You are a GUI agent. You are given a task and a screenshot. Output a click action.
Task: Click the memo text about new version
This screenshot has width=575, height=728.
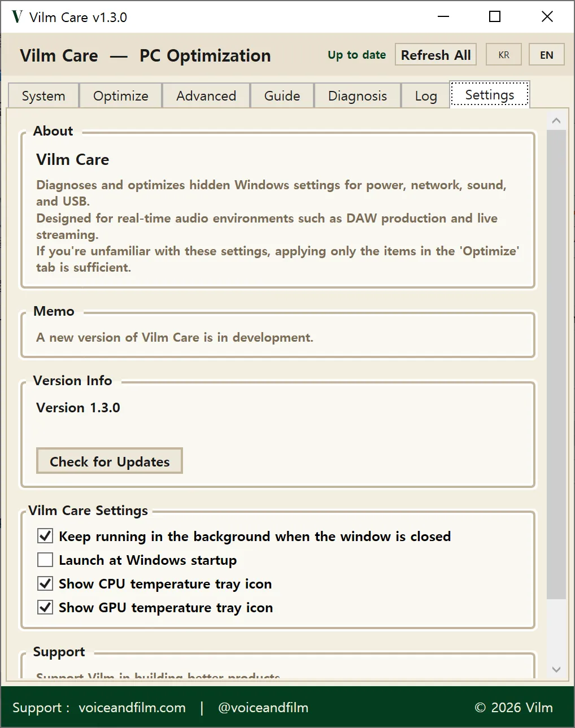coord(175,338)
